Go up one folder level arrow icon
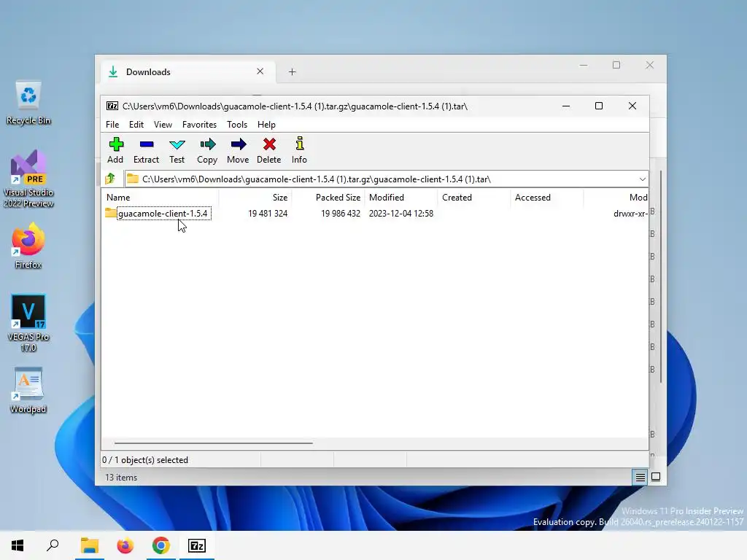Image resolution: width=747 pixels, height=560 pixels. point(111,179)
